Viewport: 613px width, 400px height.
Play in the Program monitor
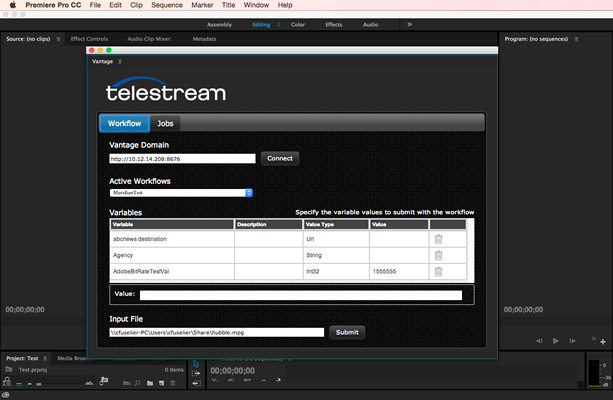pyautogui.click(x=556, y=341)
